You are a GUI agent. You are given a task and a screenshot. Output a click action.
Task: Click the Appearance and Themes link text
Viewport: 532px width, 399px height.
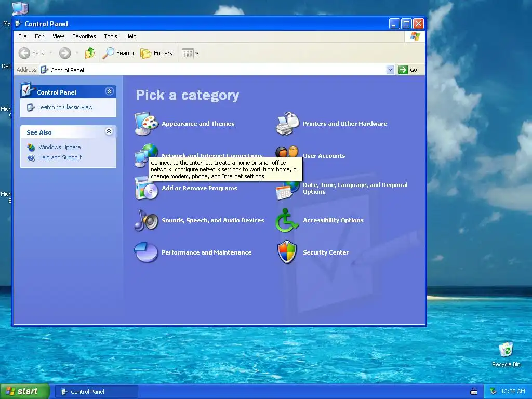(x=198, y=124)
